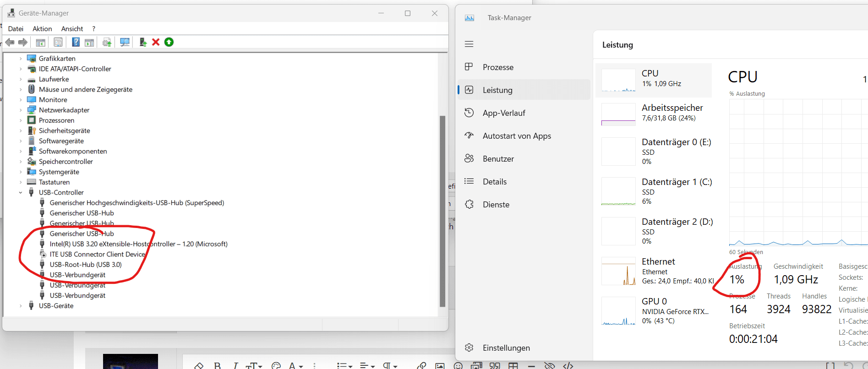Viewport: 868px width, 369px height.
Task: Select Generischer Hochgeschwindigkeits-USB-Hub (SuperSpeed)
Action: click(136, 203)
